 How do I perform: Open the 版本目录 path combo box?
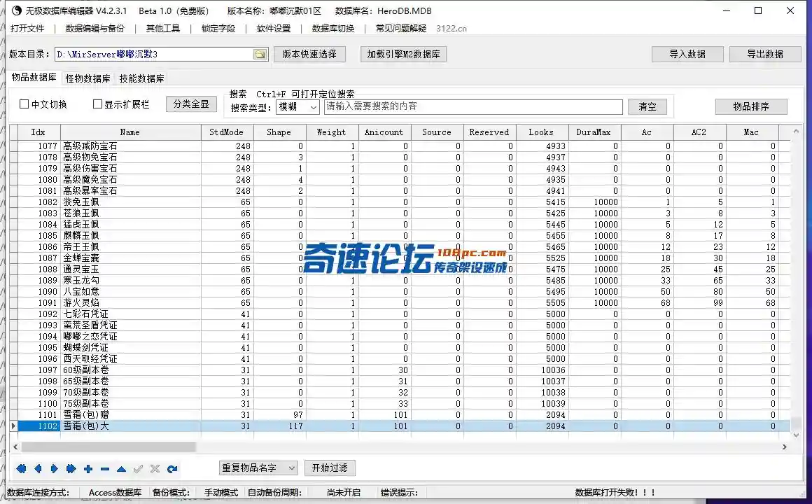point(162,55)
